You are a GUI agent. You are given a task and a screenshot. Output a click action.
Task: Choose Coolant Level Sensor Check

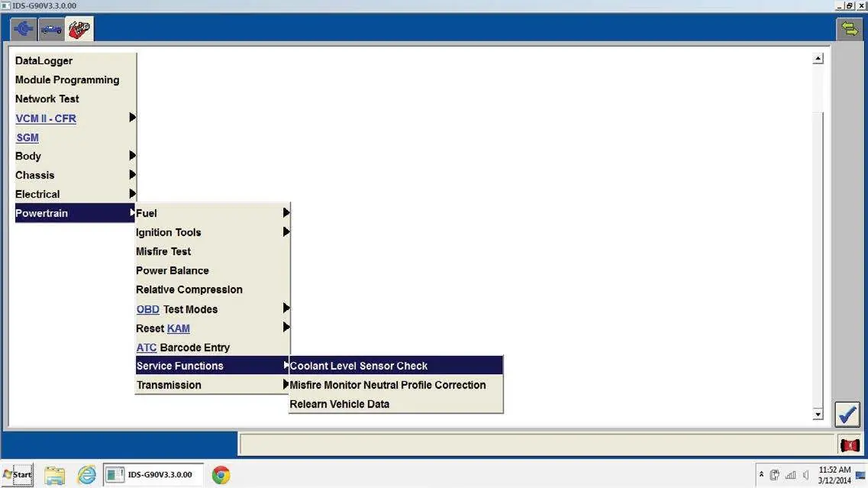point(395,366)
